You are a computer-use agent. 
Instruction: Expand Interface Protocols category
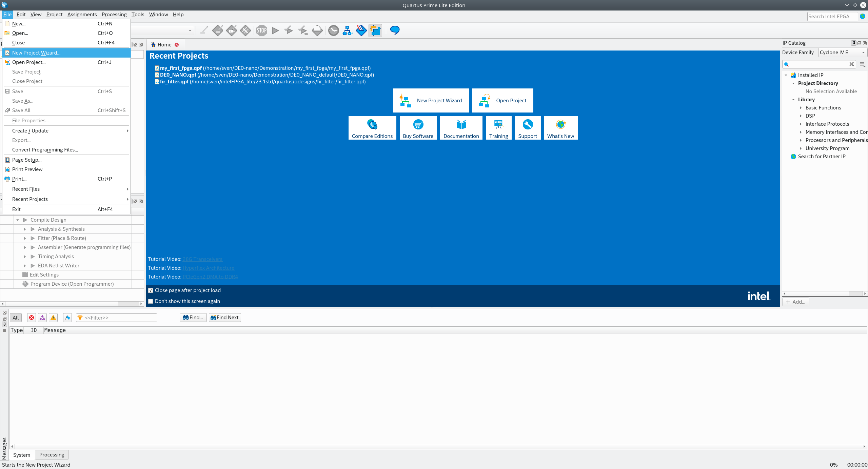(x=801, y=124)
